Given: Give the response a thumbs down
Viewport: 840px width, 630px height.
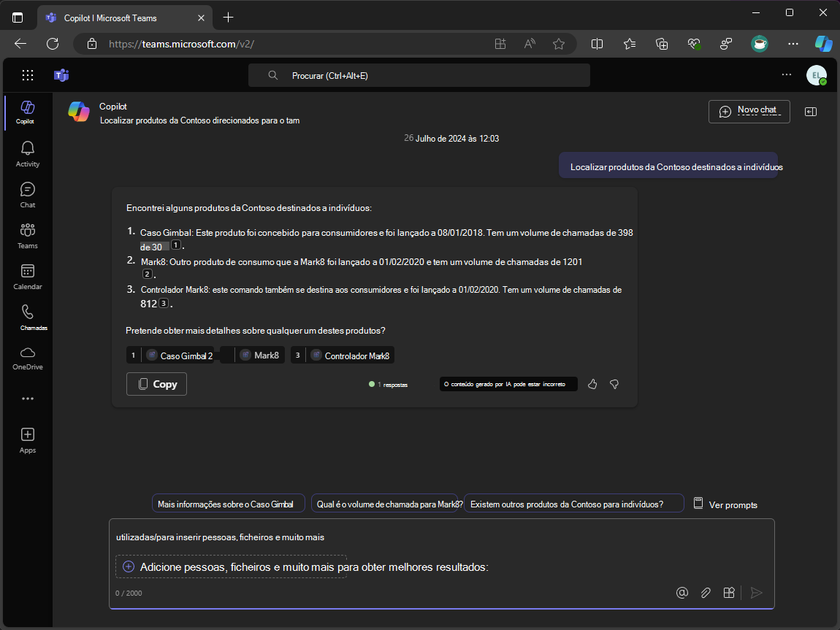Looking at the screenshot, I should (x=614, y=384).
